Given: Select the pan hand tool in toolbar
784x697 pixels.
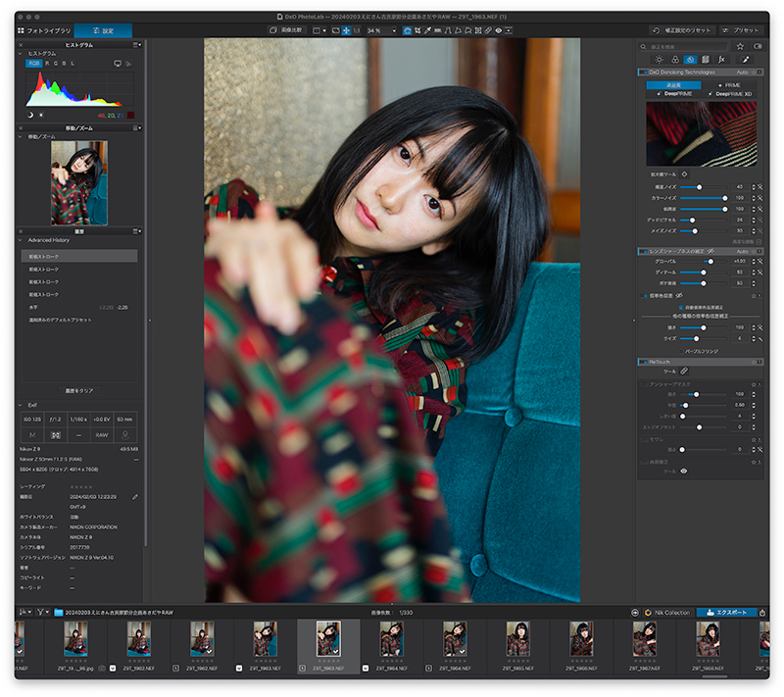Looking at the screenshot, I should 407,30.
